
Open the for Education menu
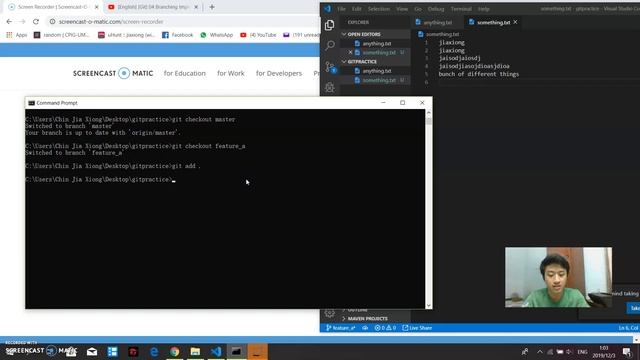point(184,73)
